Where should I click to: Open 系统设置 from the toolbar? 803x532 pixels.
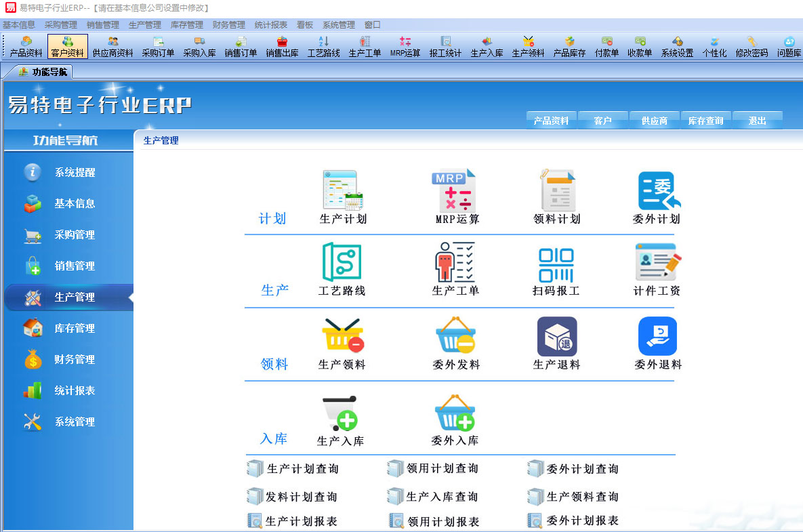[x=677, y=46]
